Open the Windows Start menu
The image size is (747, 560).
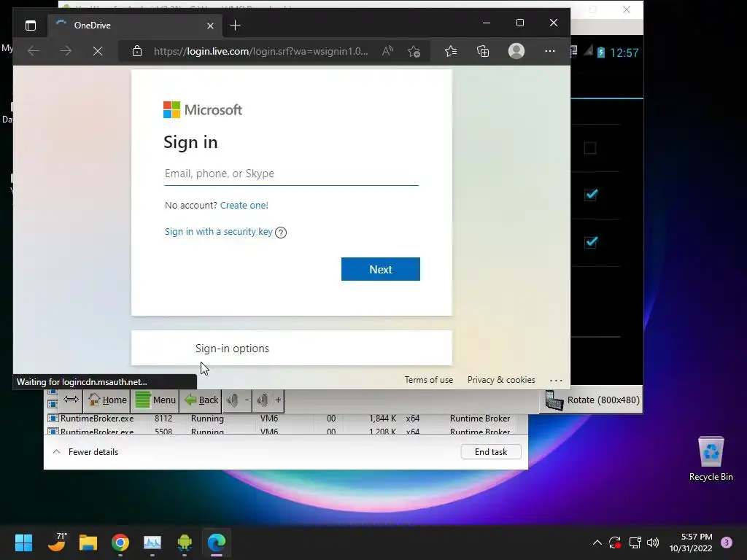point(23,542)
